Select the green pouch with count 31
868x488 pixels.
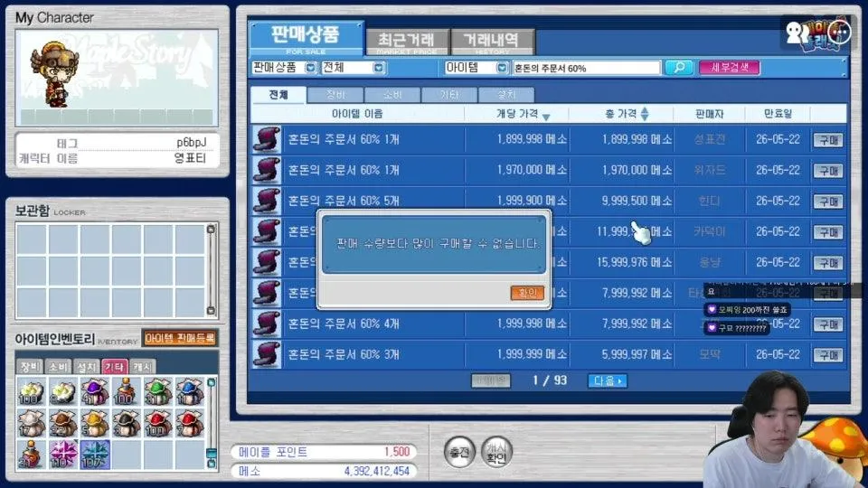click(x=157, y=391)
